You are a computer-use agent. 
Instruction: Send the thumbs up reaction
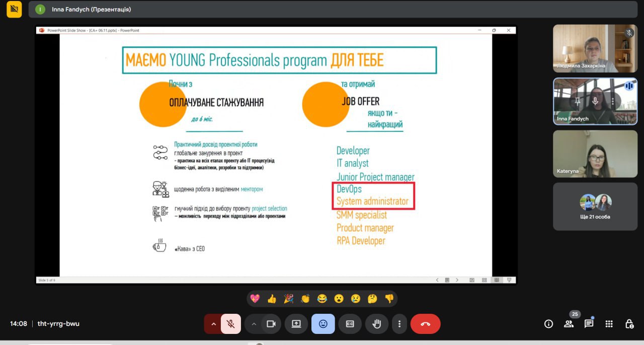coord(272,299)
